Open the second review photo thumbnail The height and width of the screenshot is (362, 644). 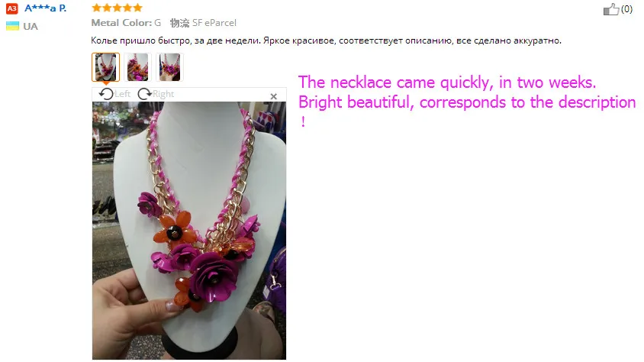pyautogui.click(x=137, y=67)
